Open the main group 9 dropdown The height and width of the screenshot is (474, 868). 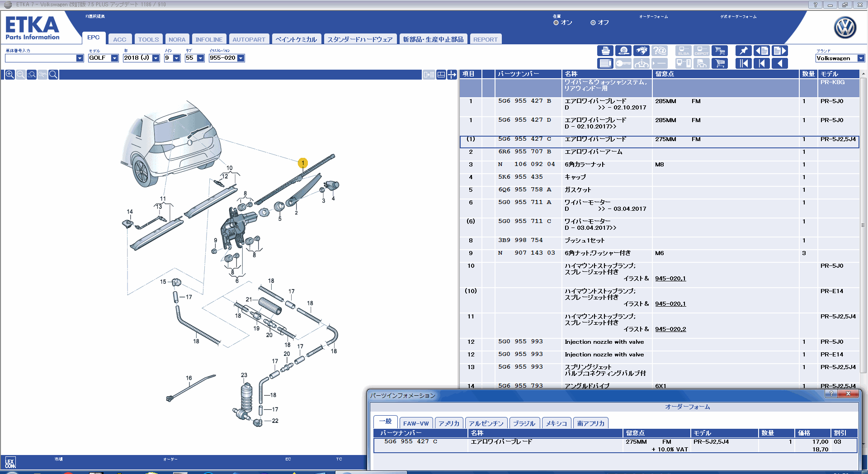pos(177,58)
